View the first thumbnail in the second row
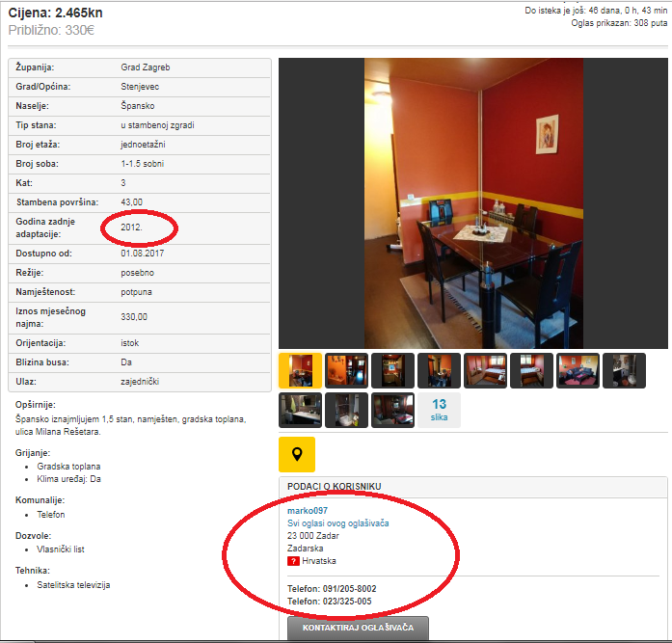This screenshot has height=643, width=672. 300,410
